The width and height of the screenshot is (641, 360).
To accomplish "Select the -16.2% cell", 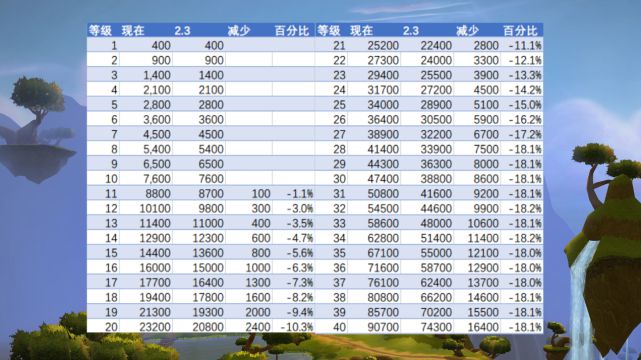I will 525,119.
